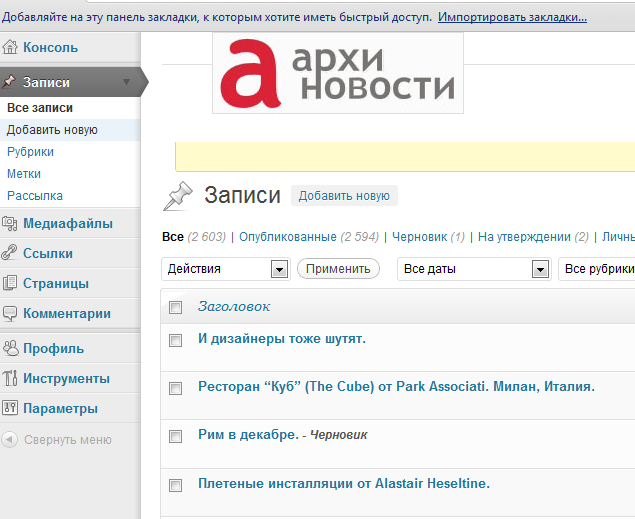Open the Консоль menu item
The image size is (635, 519).
(x=50, y=47)
